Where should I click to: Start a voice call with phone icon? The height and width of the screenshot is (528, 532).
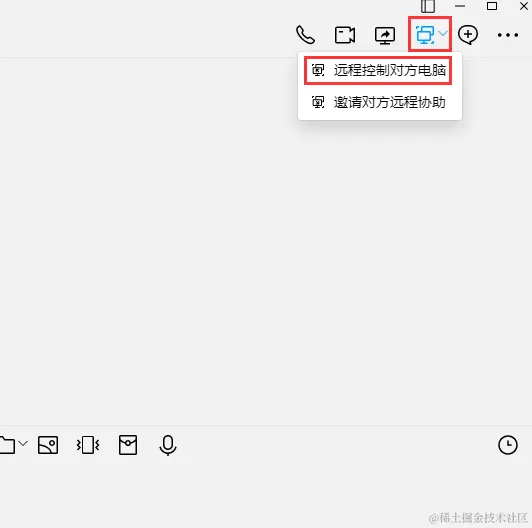(x=305, y=35)
